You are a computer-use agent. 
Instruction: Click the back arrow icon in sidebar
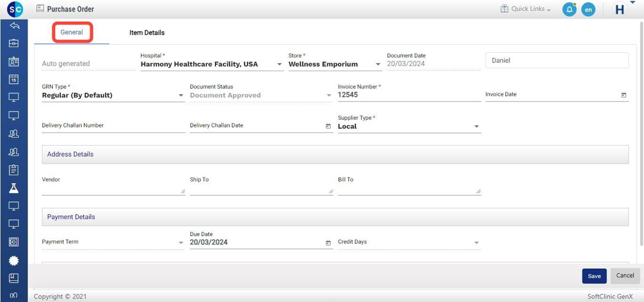pos(14,26)
